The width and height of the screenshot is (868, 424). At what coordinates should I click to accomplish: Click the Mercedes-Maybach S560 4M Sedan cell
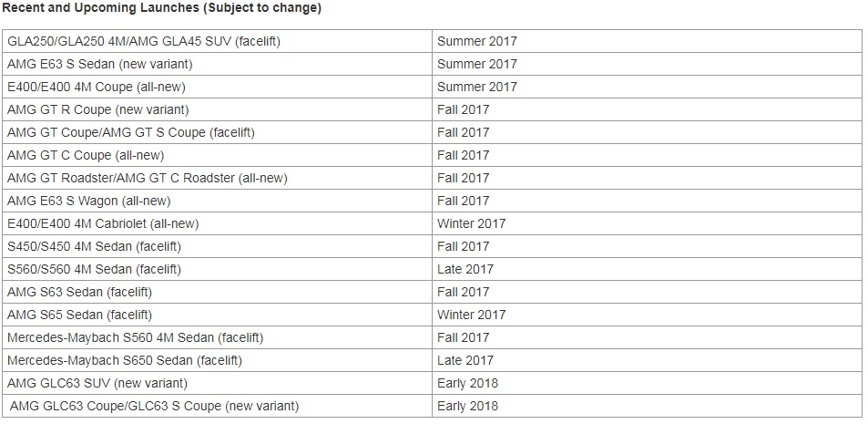(x=135, y=337)
